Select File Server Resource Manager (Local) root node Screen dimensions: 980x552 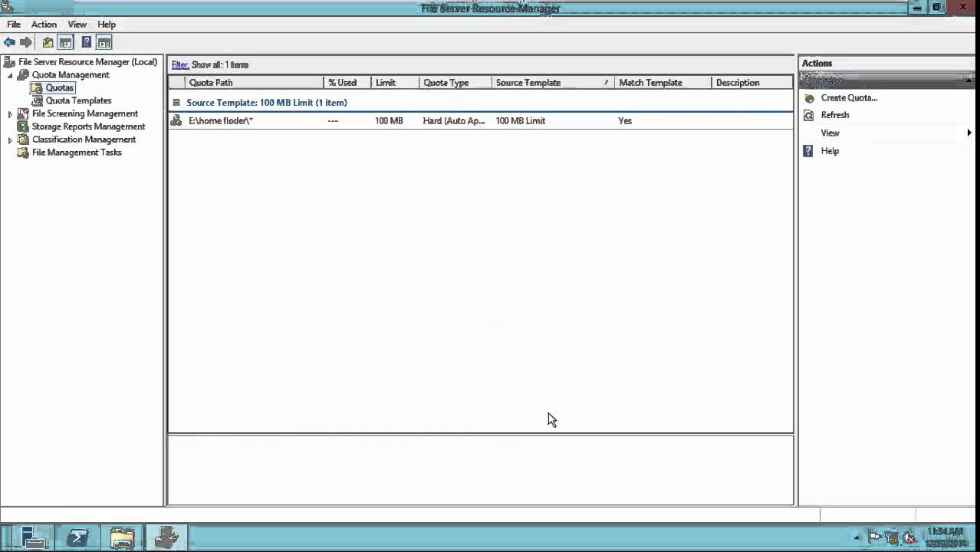point(87,62)
